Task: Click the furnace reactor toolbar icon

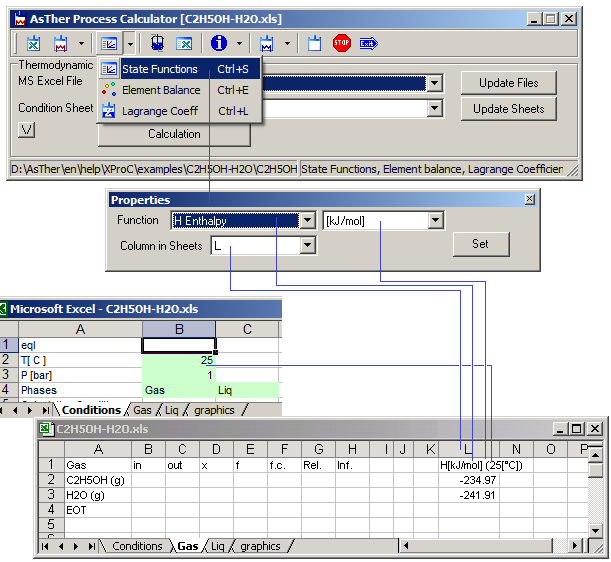Action: pos(158,44)
